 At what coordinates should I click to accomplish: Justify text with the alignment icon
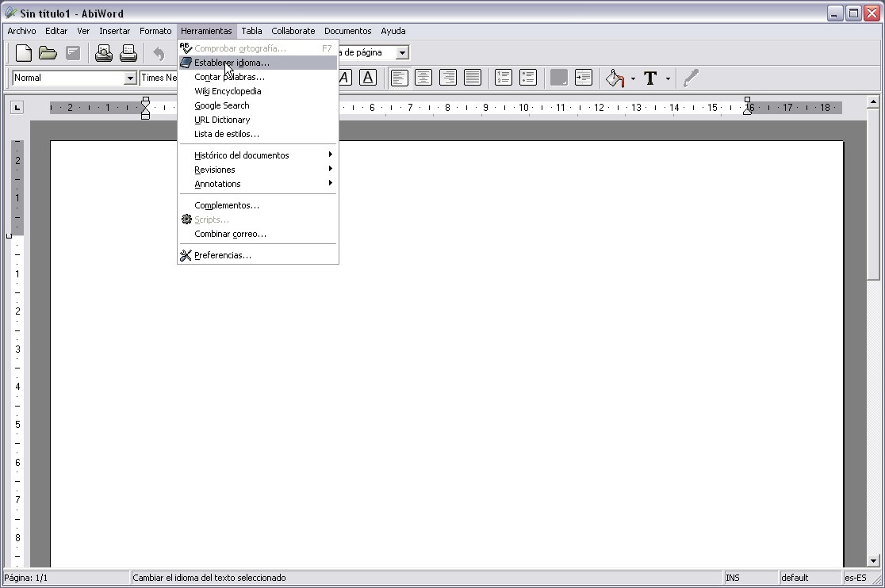473,78
